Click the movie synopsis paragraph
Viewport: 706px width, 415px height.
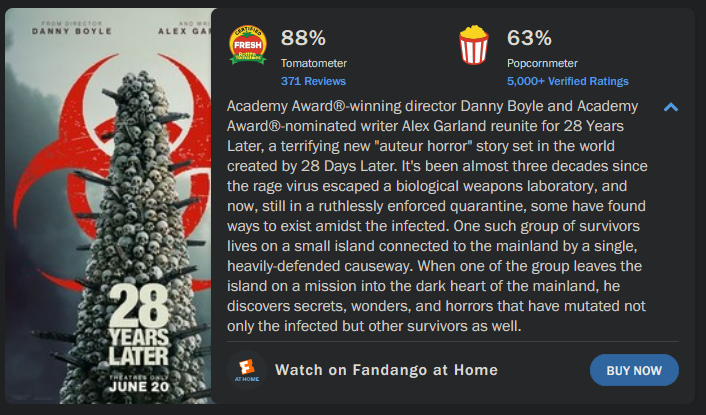pos(437,216)
